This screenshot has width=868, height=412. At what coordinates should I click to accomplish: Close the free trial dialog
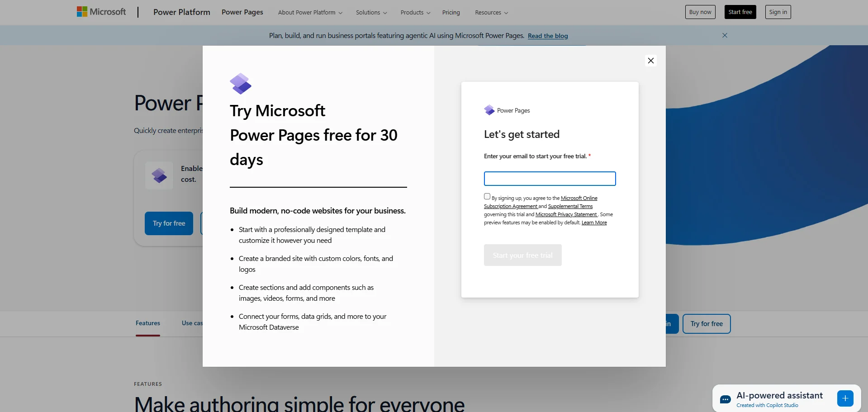tap(650, 61)
